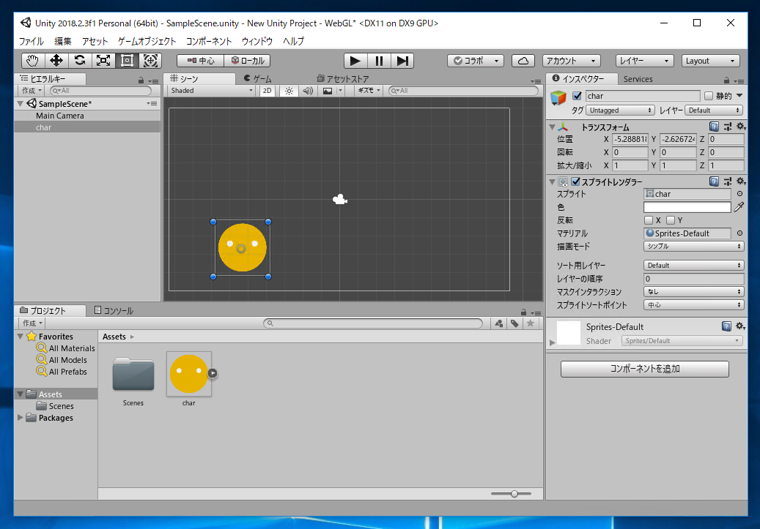Click the camera gizmo in scene

coord(340,199)
